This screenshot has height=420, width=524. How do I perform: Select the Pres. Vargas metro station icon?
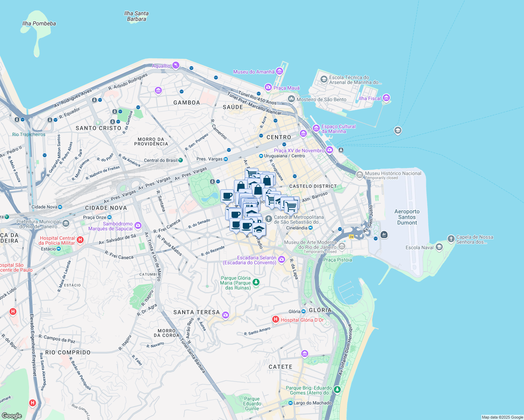226,159
